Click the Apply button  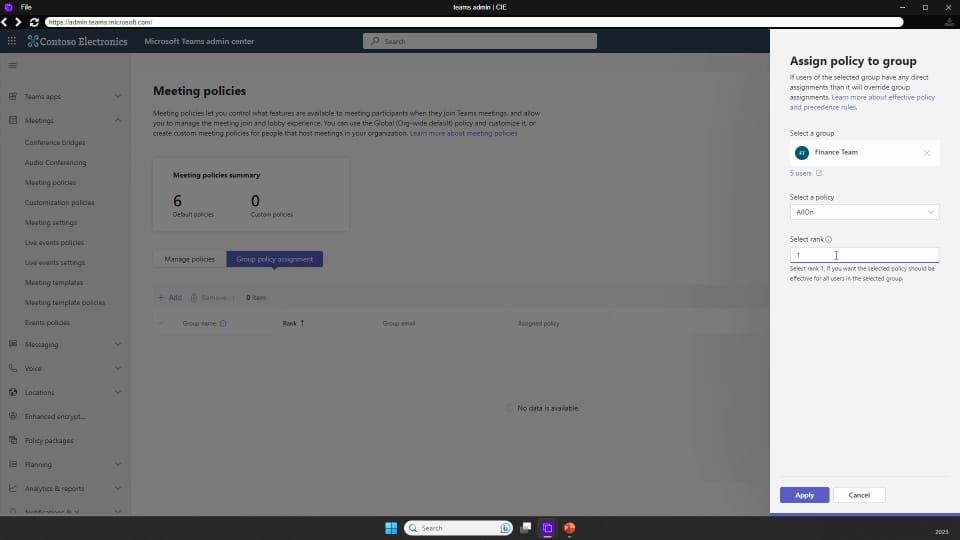tap(804, 495)
